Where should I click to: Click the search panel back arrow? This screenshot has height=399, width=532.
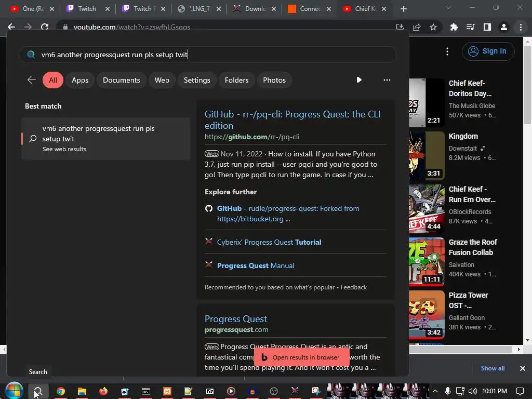(32, 80)
